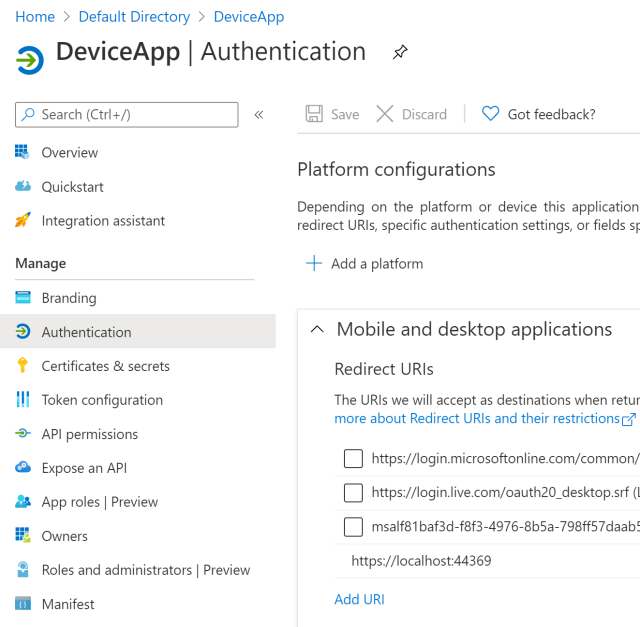640x627 pixels.
Task: Check the login.microsoftonline.com redirect URI checkbox
Action: tap(353, 459)
